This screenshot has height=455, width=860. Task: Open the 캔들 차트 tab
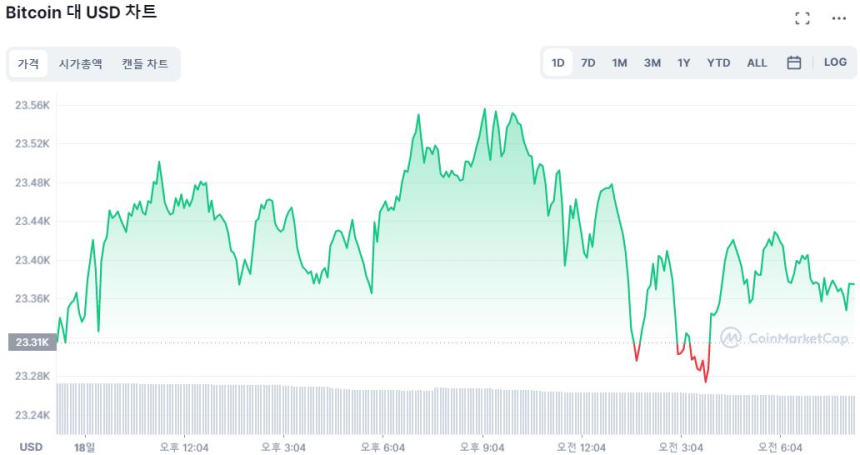pos(145,64)
